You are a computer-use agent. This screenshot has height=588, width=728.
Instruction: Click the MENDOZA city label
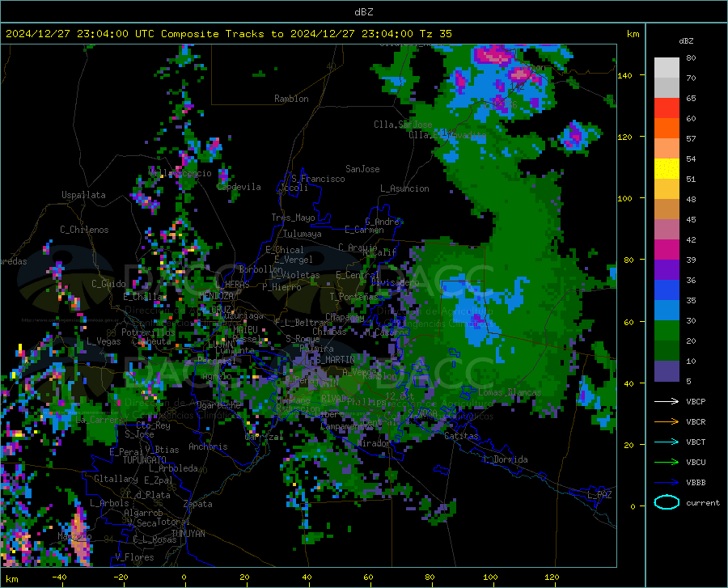point(216,295)
